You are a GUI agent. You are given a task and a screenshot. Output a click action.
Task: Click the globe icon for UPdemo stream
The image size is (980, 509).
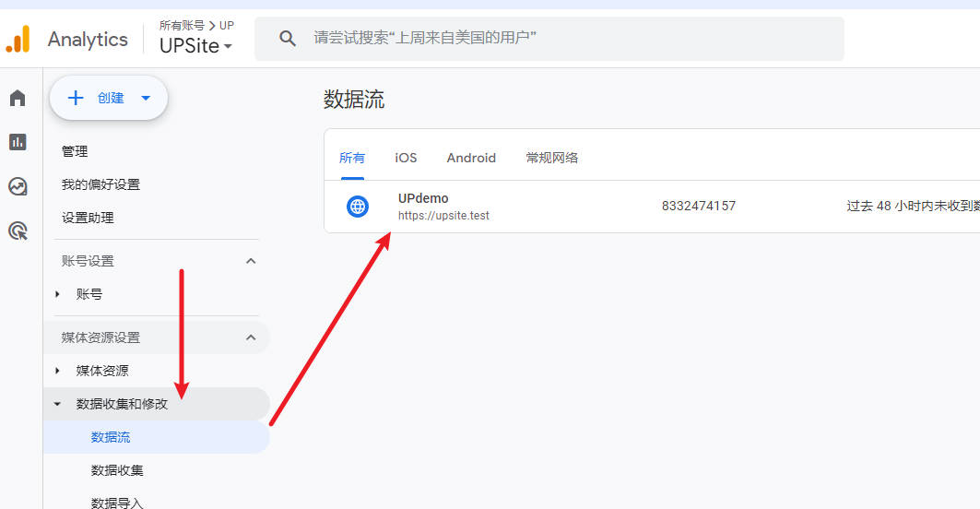(x=358, y=207)
